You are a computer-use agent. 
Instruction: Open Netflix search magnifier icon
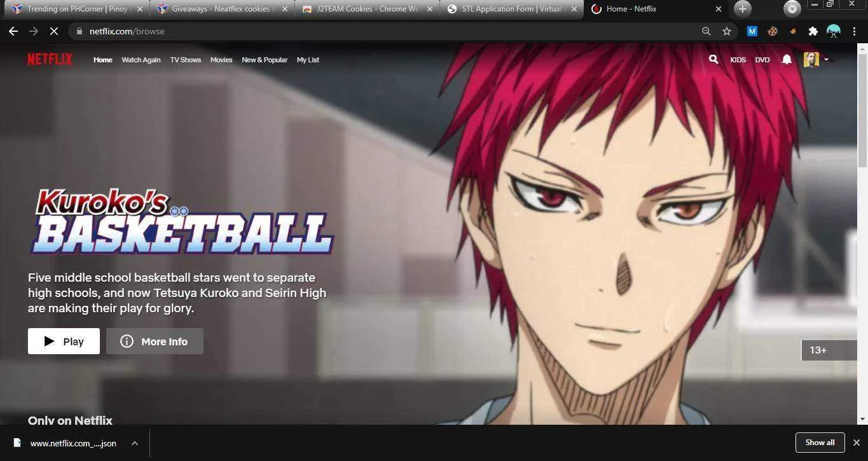point(713,59)
